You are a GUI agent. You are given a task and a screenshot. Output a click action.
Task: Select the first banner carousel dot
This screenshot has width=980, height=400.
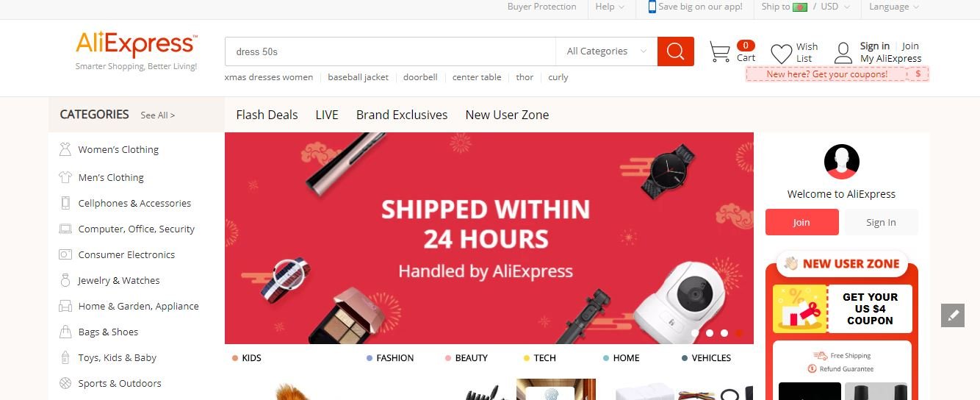click(695, 333)
